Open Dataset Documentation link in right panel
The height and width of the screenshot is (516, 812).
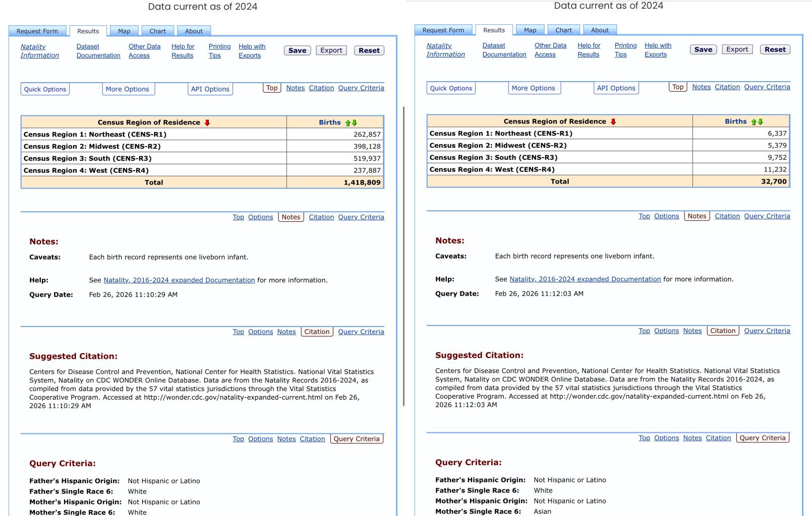point(504,50)
